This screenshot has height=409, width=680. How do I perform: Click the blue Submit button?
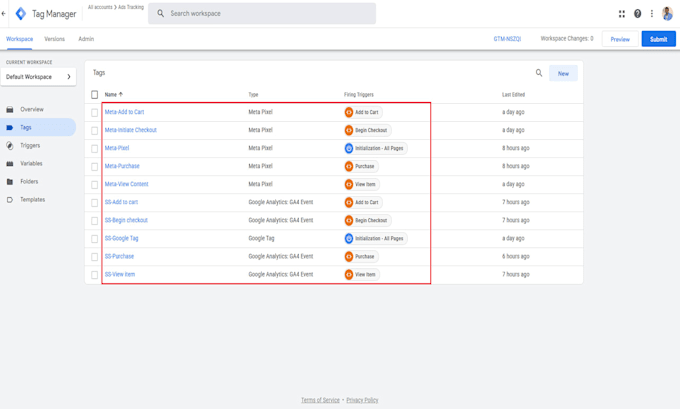[658, 39]
